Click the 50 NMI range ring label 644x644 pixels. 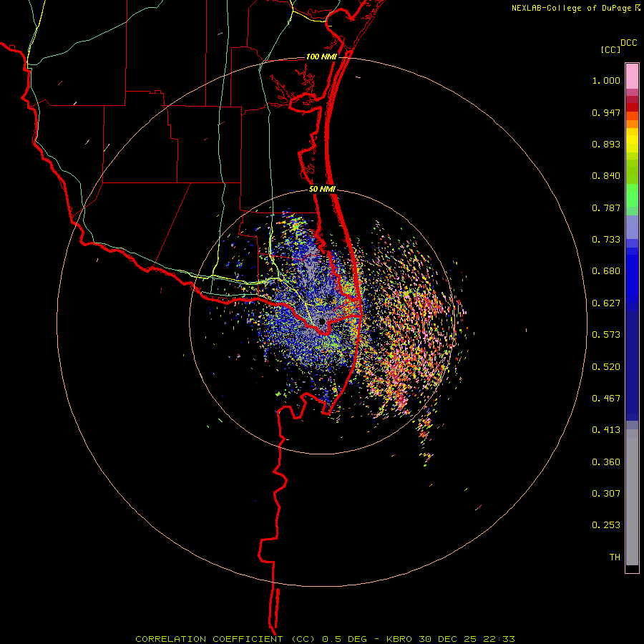[323, 190]
